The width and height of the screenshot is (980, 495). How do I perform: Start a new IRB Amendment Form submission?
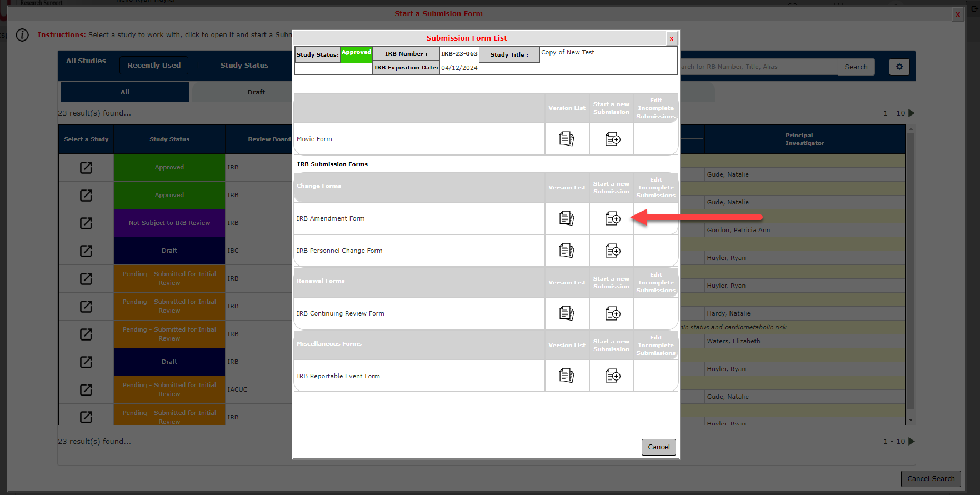pos(612,218)
